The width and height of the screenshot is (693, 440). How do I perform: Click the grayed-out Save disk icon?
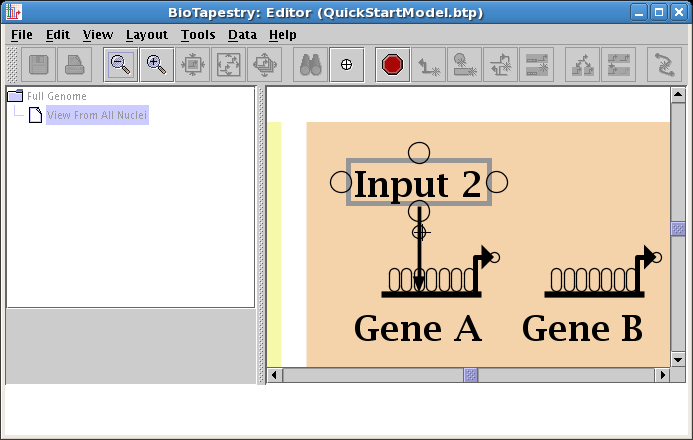pos(39,64)
